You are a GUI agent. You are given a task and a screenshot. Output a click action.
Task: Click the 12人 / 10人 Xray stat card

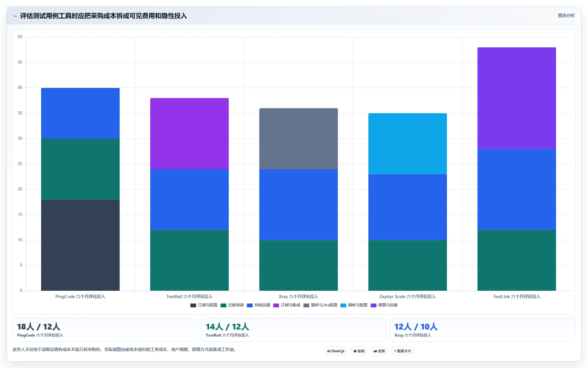482,330
